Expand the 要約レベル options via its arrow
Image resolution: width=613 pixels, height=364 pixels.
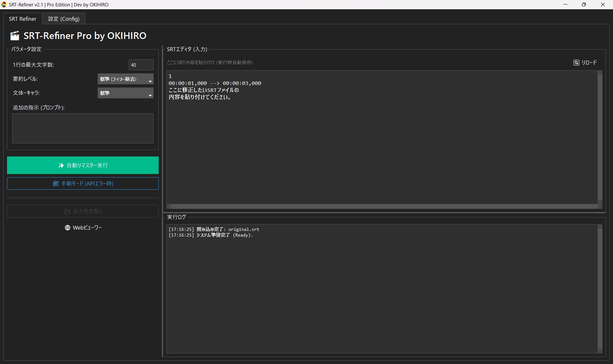[x=150, y=80]
